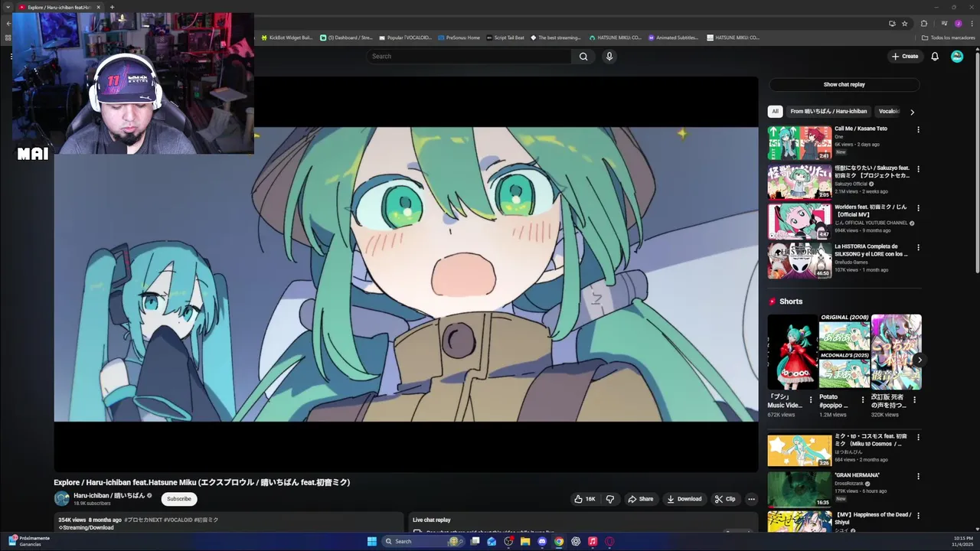Click Task View icon in the taskbar
The image size is (980, 551).
475,541
